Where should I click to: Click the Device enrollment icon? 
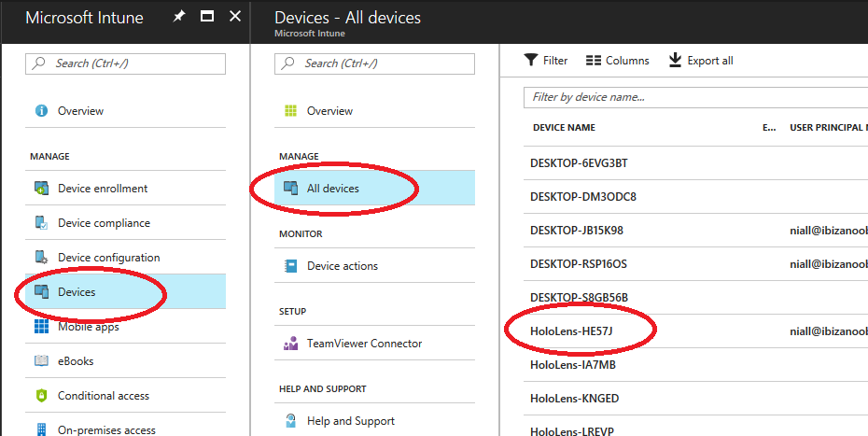click(41, 189)
